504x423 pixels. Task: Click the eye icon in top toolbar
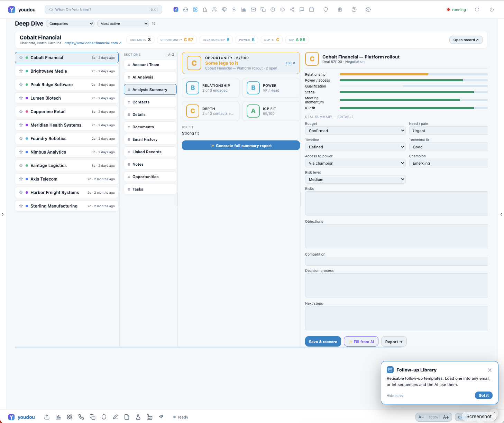tap(283, 10)
